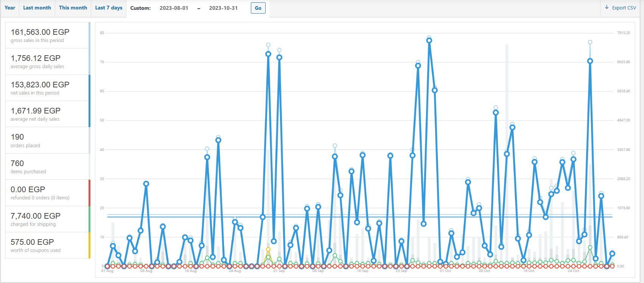Screen dimensions: 644x283
Task: Click the Export CSV link
Action: coord(620,8)
